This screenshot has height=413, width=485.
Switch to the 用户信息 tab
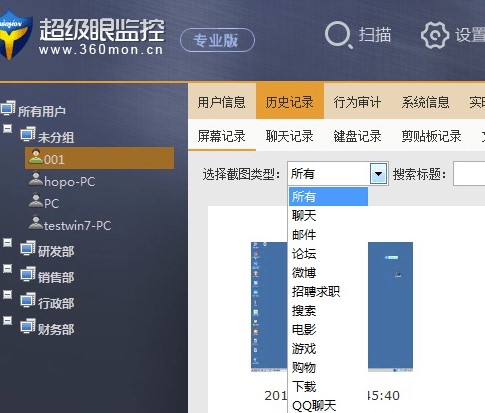[222, 102]
